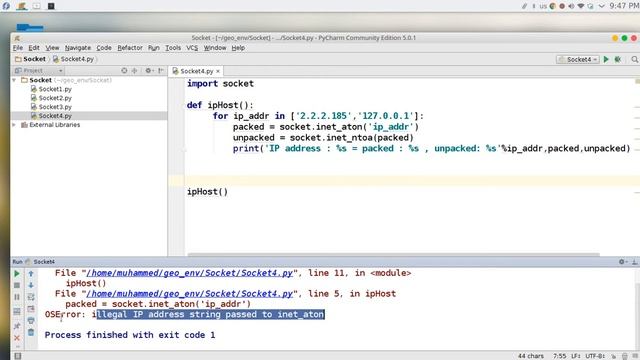The image size is (640, 360).
Task: Open the VCS menu
Action: tap(192, 48)
